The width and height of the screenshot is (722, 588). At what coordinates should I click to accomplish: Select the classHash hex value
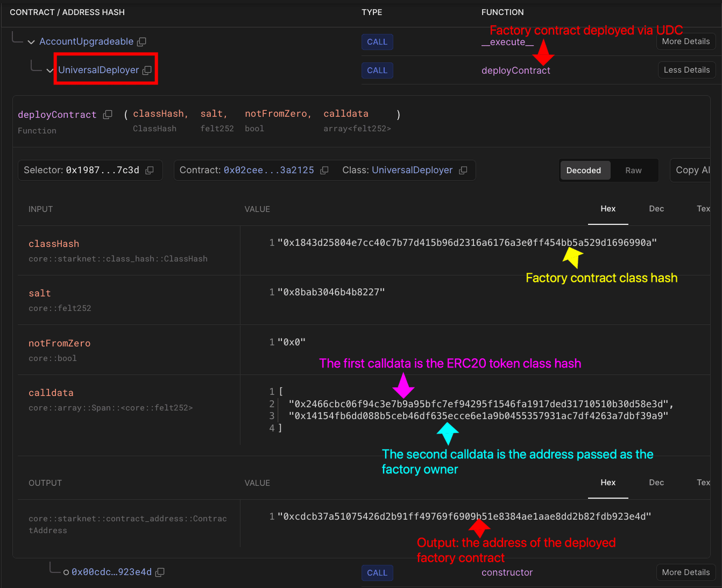pos(467,243)
